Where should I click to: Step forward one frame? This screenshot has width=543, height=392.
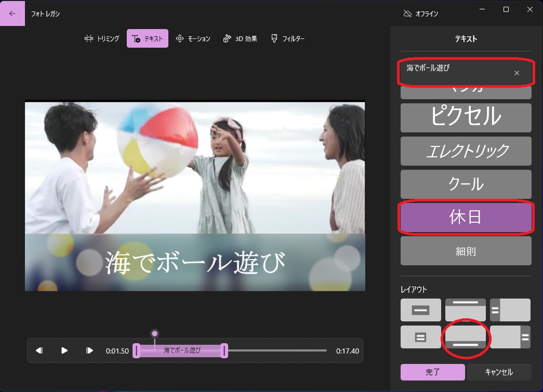89,350
